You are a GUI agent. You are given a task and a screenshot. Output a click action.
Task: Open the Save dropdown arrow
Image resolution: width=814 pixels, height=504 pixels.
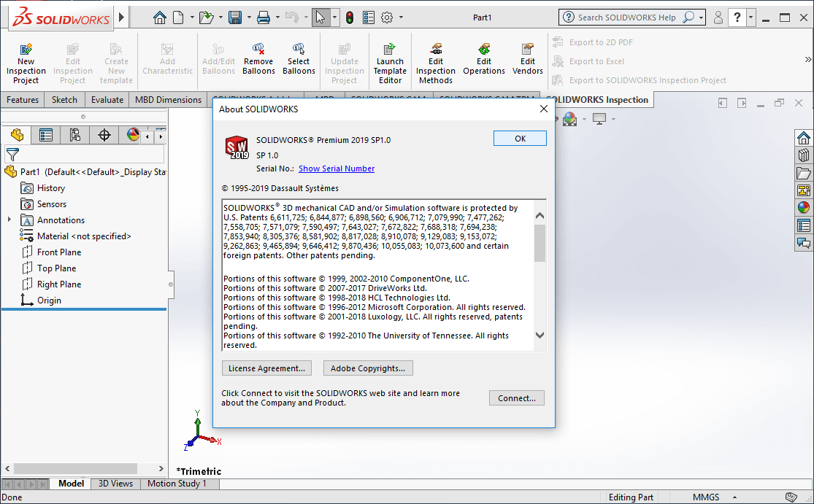click(249, 18)
